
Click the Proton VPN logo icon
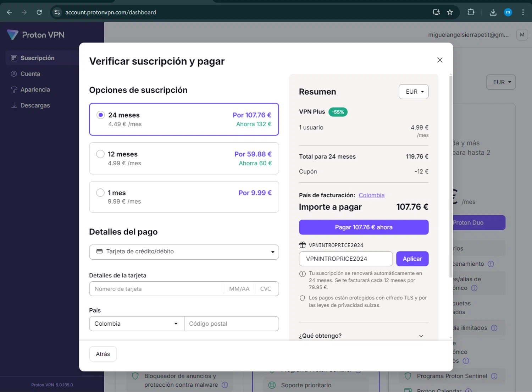pos(12,35)
